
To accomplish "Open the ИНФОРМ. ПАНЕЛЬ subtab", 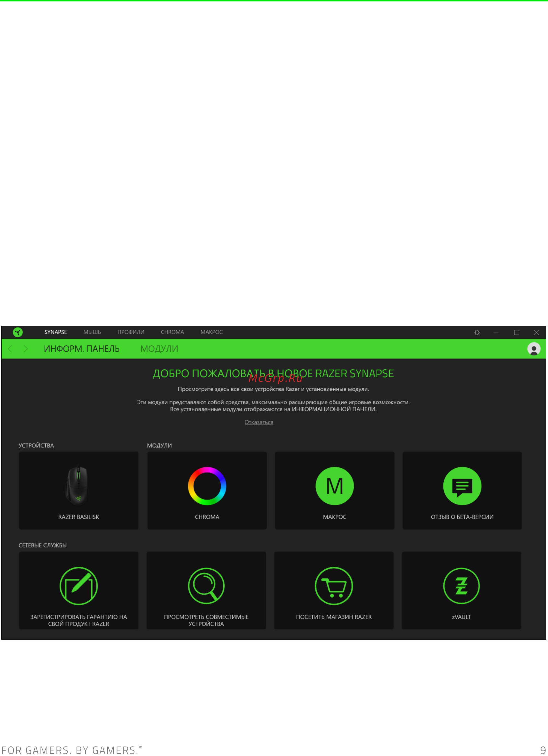I will coord(82,349).
